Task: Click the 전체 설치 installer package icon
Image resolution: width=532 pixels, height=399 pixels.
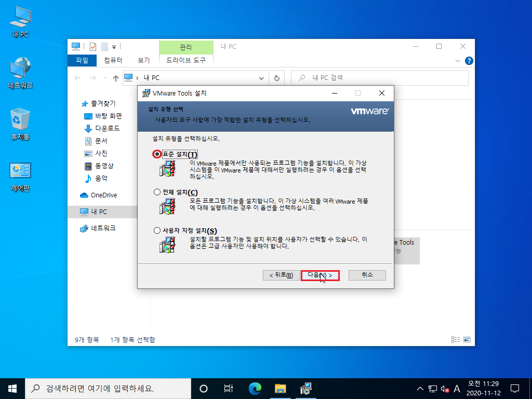Action: click(167, 207)
